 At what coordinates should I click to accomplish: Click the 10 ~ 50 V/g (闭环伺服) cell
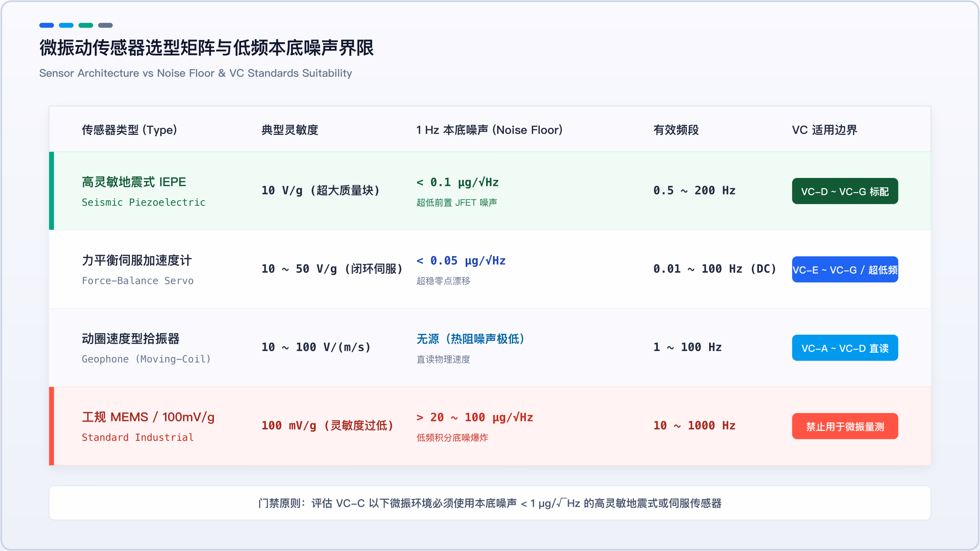332,269
